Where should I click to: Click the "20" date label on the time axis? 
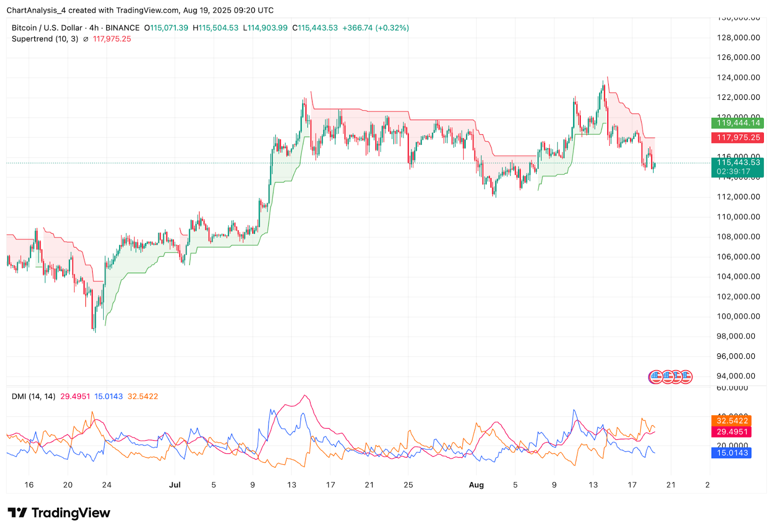click(x=68, y=485)
